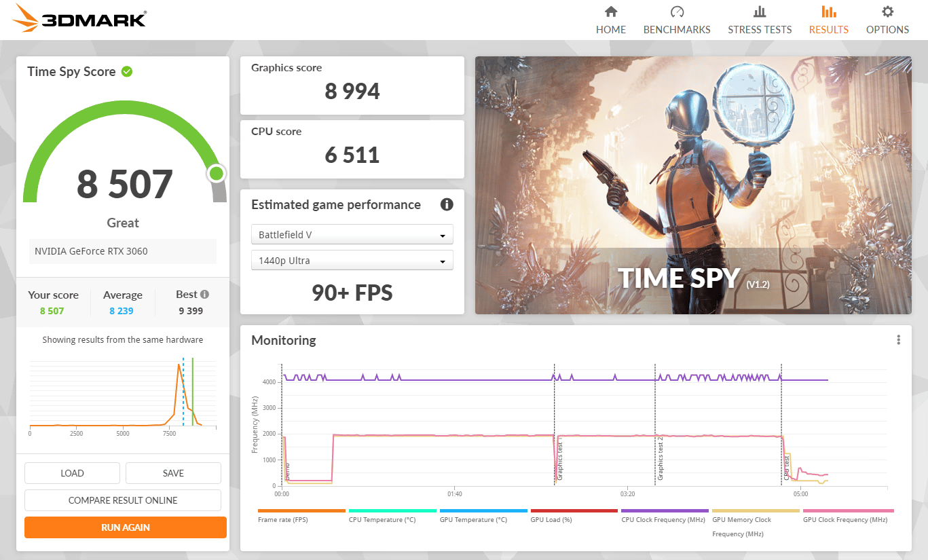Go to the HOME tab

[611, 29]
